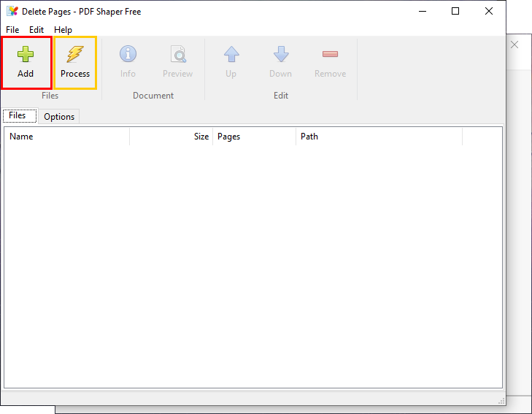
Task: Sort list by Size column header
Action: (x=171, y=137)
